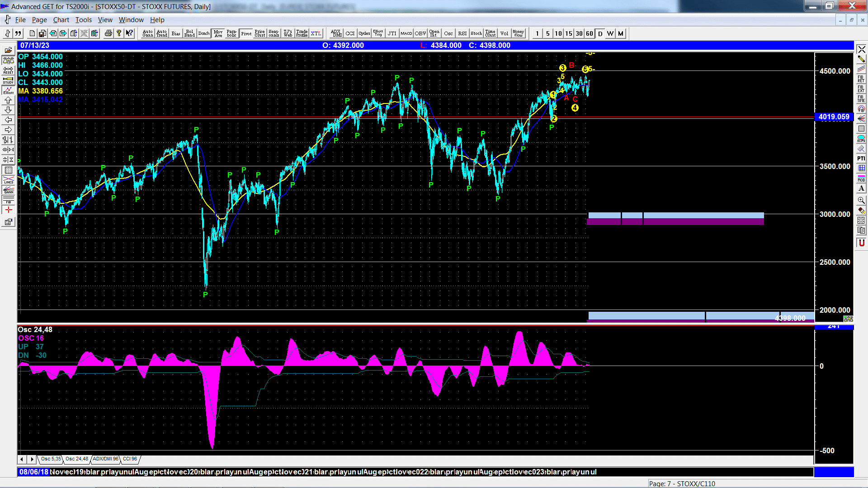Switch to 5-minute timeframe

tap(548, 33)
